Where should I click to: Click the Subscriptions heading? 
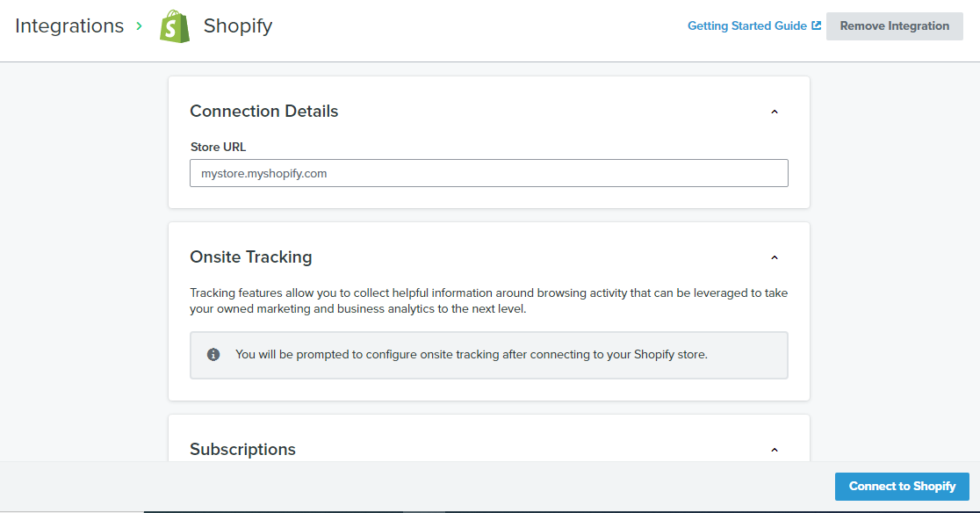[x=242, y=450]
